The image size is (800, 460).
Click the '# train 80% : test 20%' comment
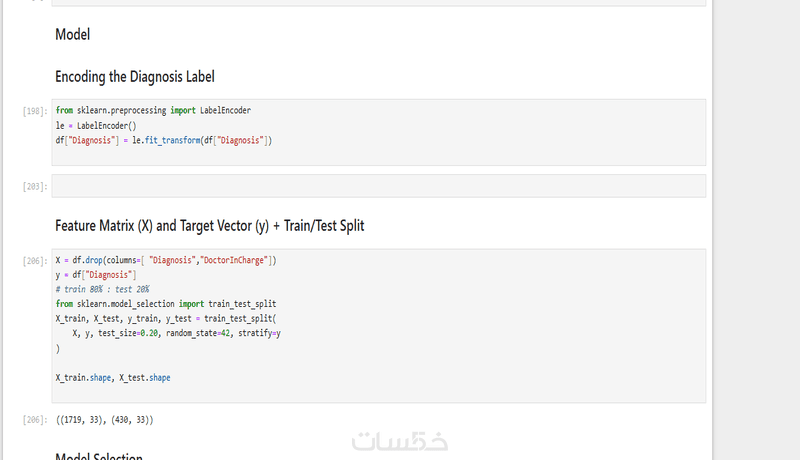click(x=103, y=289)
